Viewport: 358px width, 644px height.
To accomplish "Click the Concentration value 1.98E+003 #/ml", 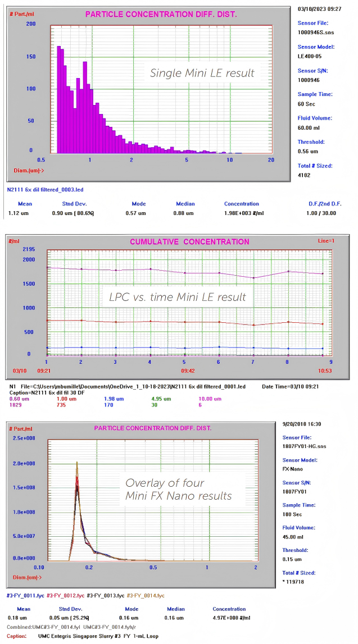I will tap(242, 213).
